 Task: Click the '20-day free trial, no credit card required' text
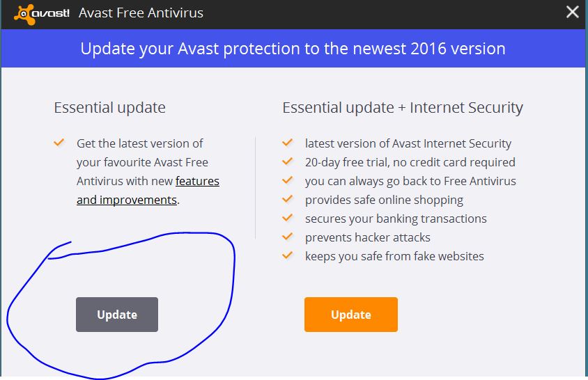pos(410,162)
